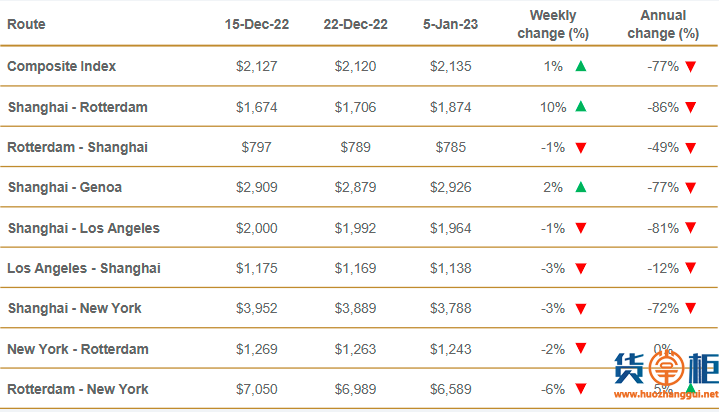Click the green up arrow for Composite Index weekly change

581,66
